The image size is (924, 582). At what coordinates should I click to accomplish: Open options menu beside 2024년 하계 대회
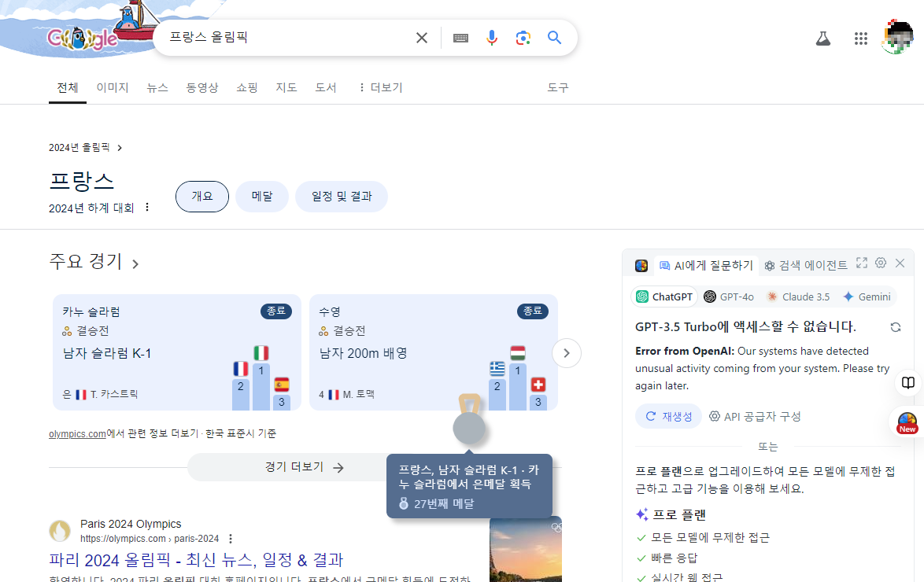click(147, 208)
